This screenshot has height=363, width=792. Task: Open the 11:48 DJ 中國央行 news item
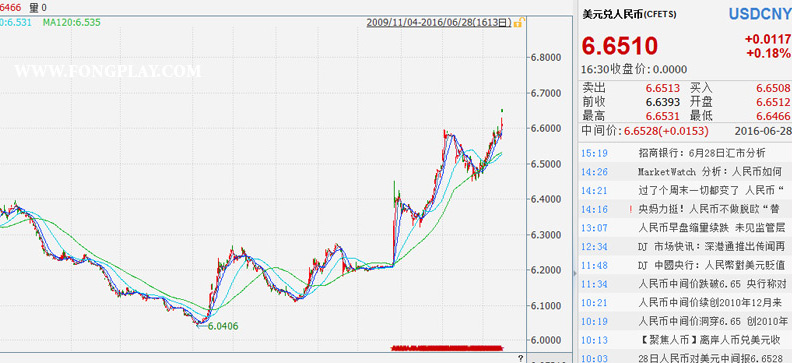click(713, 265)
